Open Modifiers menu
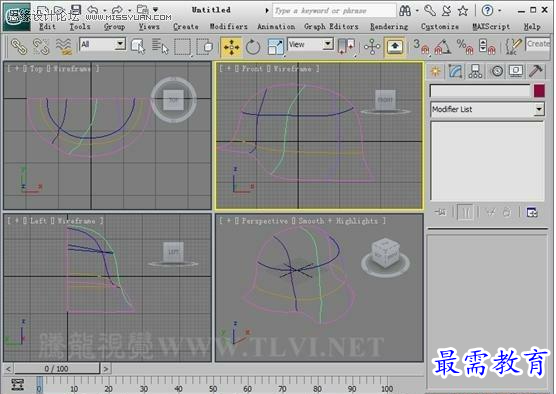The width and height of the screenshot is (556, 394). (228, 27)
